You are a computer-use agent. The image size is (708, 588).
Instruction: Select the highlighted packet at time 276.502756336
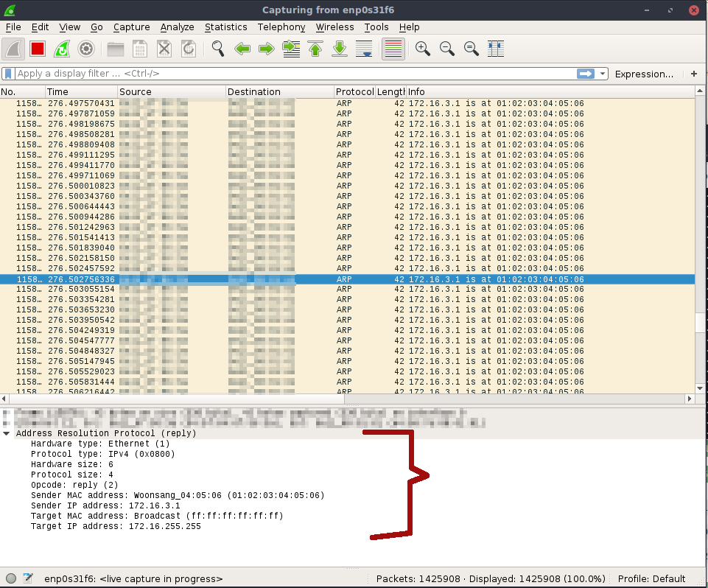click(x=347, y=279)
